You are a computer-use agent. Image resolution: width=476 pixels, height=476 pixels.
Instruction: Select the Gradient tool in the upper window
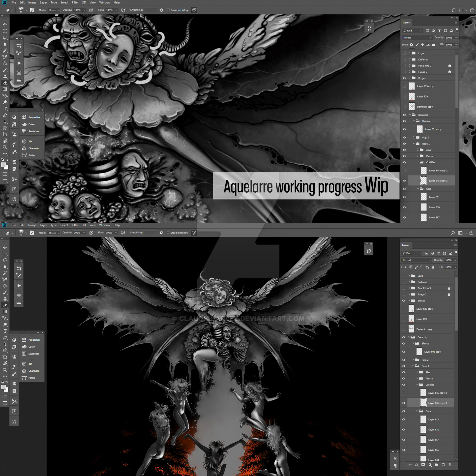click(5, 89)
